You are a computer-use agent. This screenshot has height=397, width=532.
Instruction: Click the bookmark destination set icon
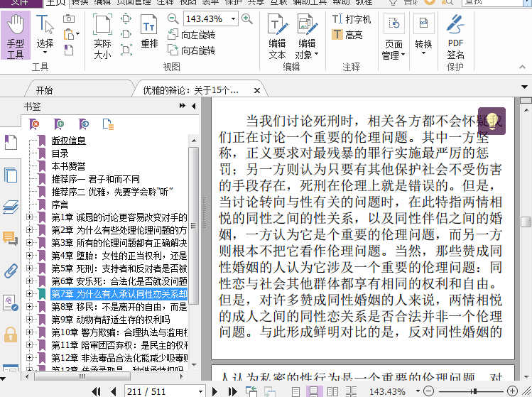click(x=84, y=124)
